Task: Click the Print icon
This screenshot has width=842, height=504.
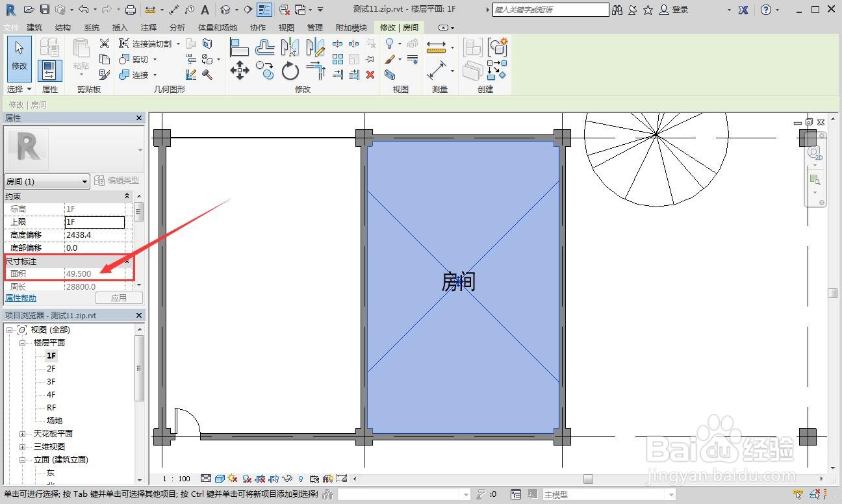Action: pyautogui.click(x=130, y=10)
